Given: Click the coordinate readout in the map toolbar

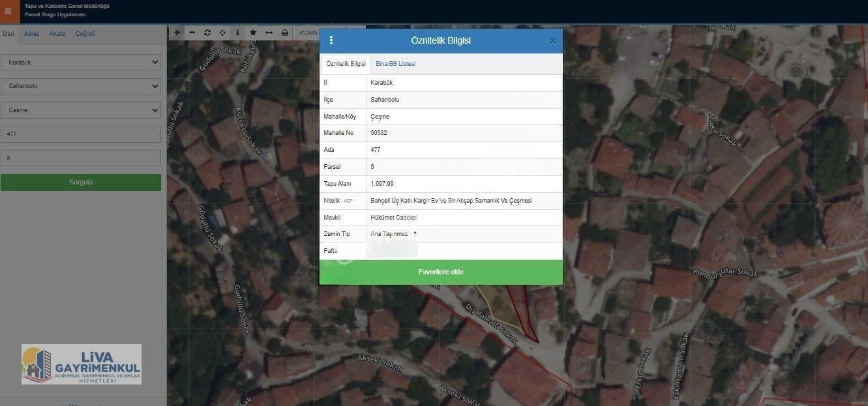Looking at the screenshot, I should [x=308, y=33].
